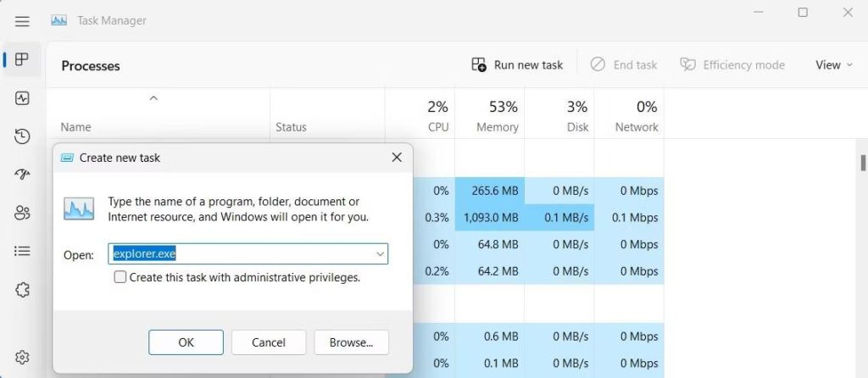Open Task Manager settings gear
Screen dimensions: 868x378
click(23, 357)
